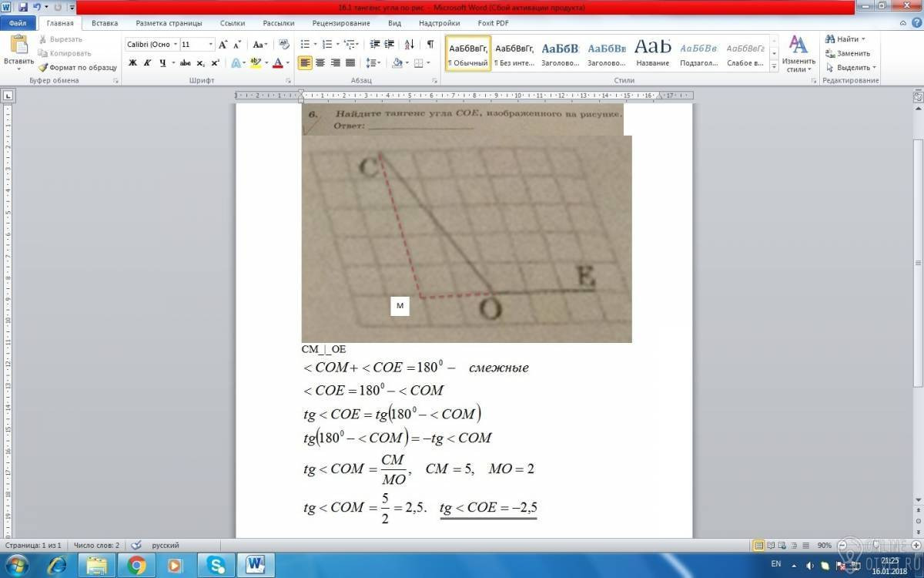Apply red font color A

coord(278,63)
